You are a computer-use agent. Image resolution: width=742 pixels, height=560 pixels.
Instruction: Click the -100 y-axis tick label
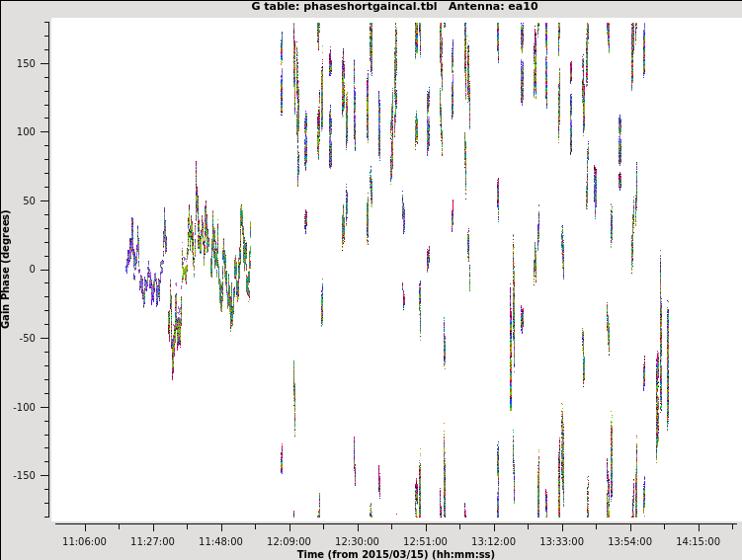33,407
